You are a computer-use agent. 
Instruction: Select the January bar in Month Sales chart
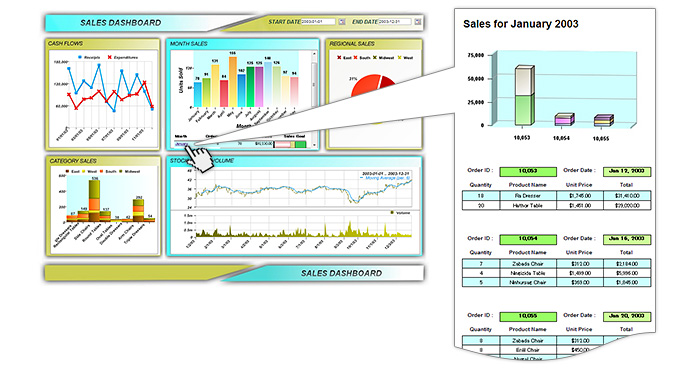(197, 95)
